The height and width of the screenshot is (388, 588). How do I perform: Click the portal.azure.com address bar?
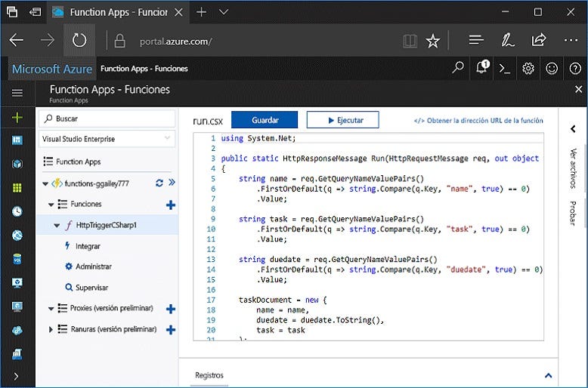175,42
